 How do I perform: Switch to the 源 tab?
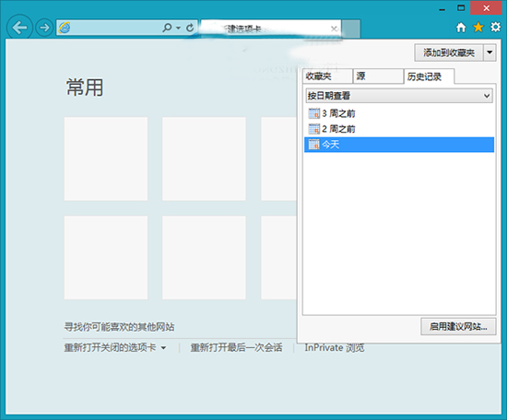click(378, 76)
